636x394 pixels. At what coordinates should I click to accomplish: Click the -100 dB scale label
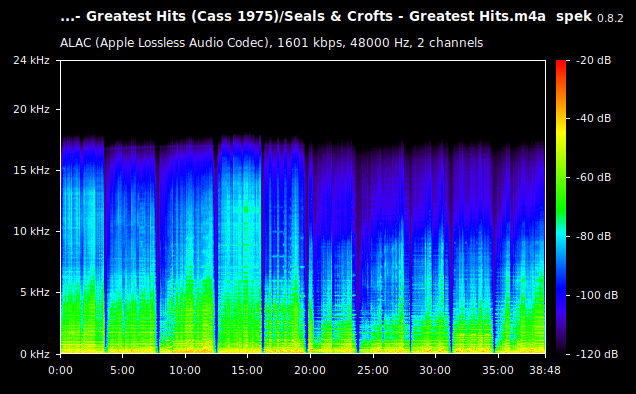(x=597, y=295)
